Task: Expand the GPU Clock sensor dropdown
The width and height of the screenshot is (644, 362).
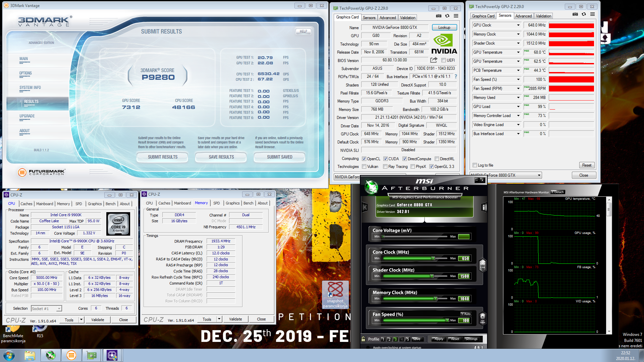Action: (x=518, y=25)
